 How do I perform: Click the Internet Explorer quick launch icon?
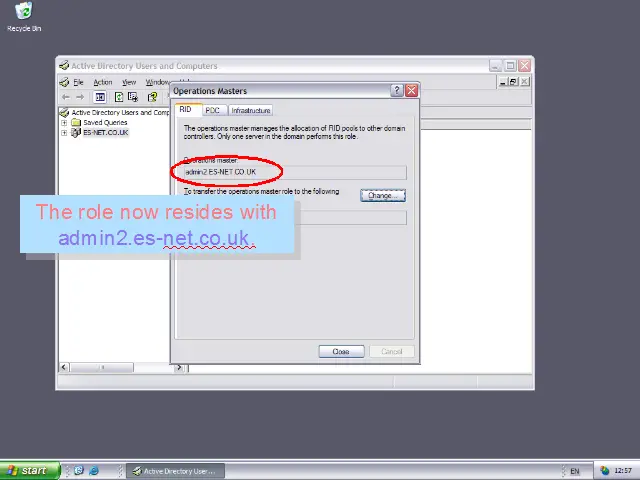tap(93, 471)
